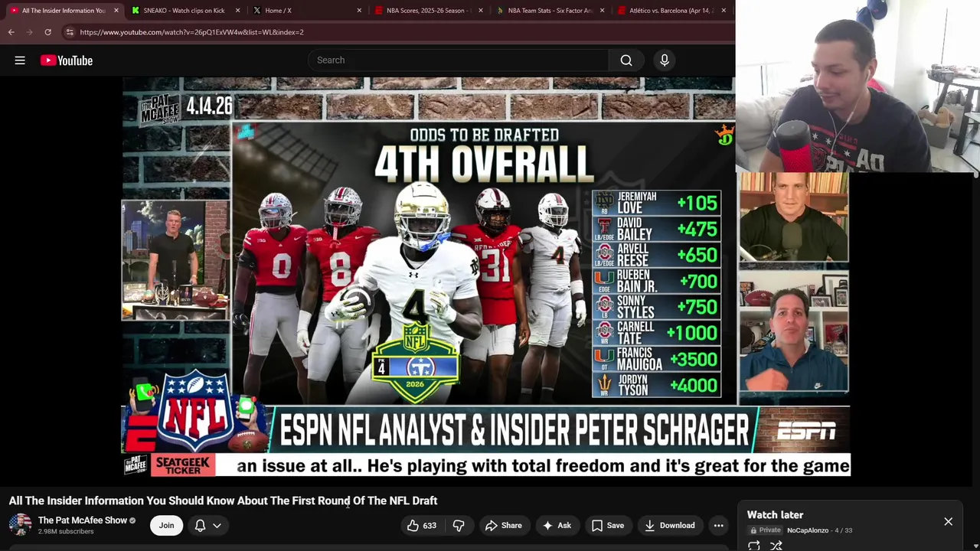Screen dimensions: 980x551
Task: Open NoCapAlonzo playlist owner link
Action: tap(808, 530)
